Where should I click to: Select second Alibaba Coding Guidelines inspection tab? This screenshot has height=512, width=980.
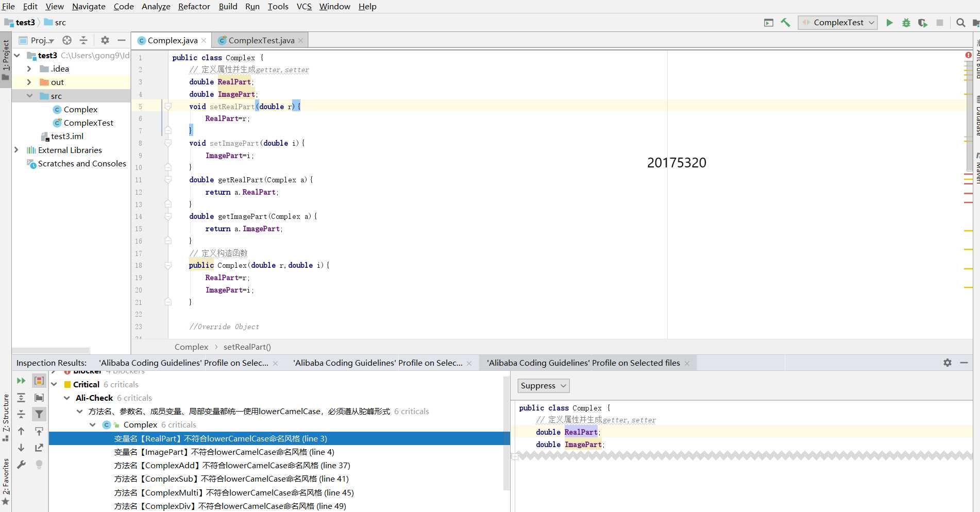pyautogui.click(x=378, y=363)
